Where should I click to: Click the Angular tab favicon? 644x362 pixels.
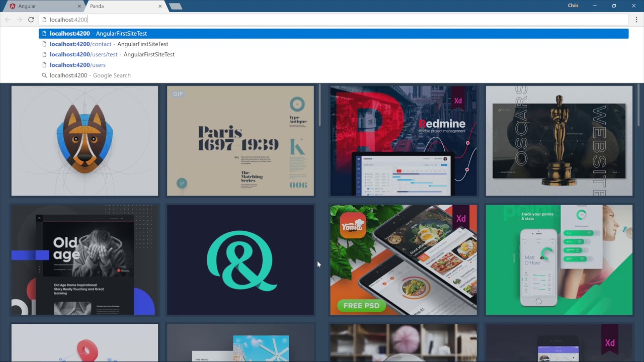coord(13,6)
